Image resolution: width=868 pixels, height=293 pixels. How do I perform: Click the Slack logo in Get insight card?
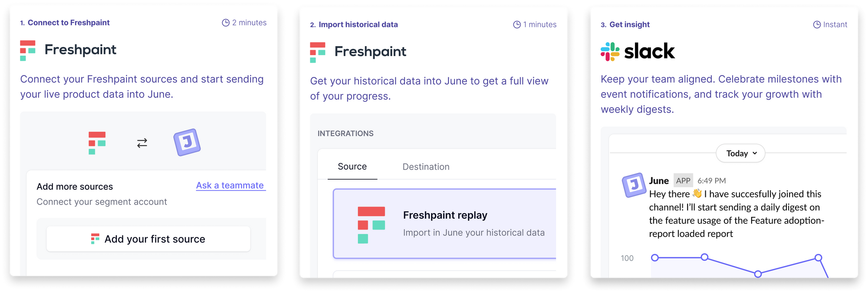[638, 51]
